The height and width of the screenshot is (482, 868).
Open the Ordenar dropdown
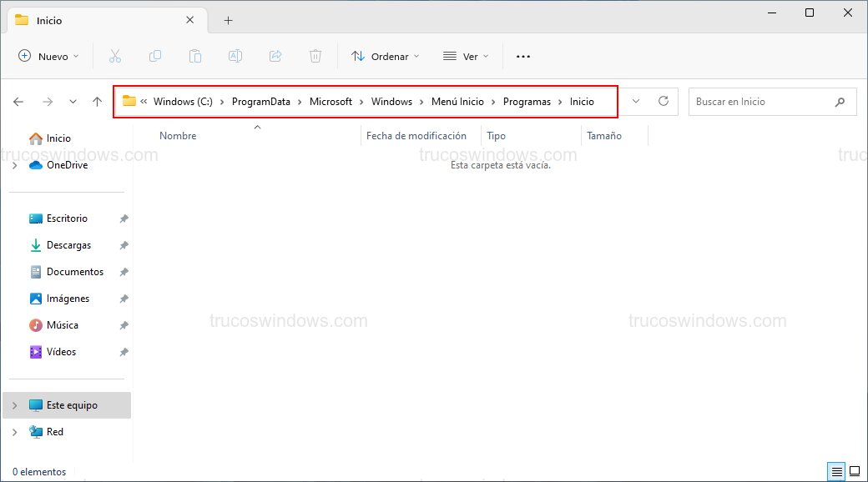(x=385, y=55)
